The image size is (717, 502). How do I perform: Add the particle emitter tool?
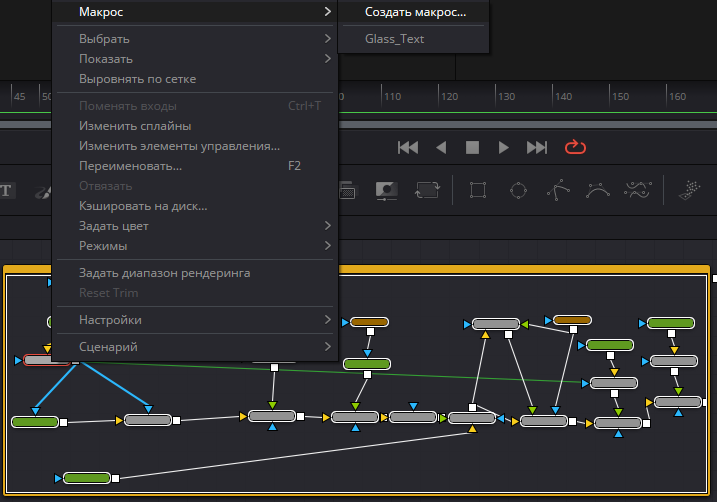click(x=690, y=190)
